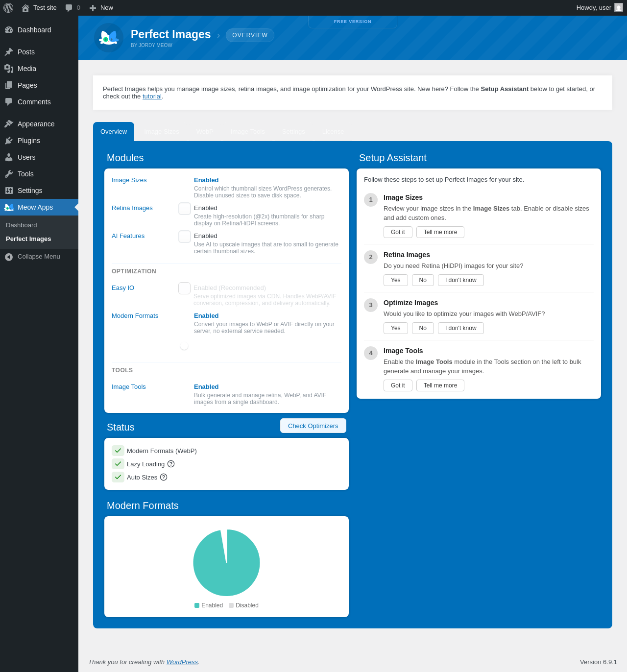627x672 pixels.
Task: Toggle the Retina Images module checkbox
Action: 185,209
